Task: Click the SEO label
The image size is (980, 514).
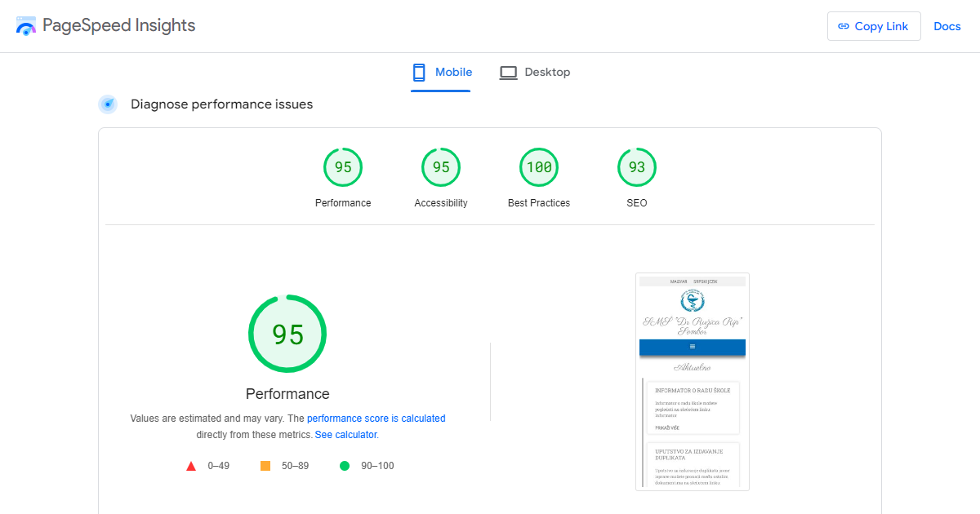Action: click(637, 203)
